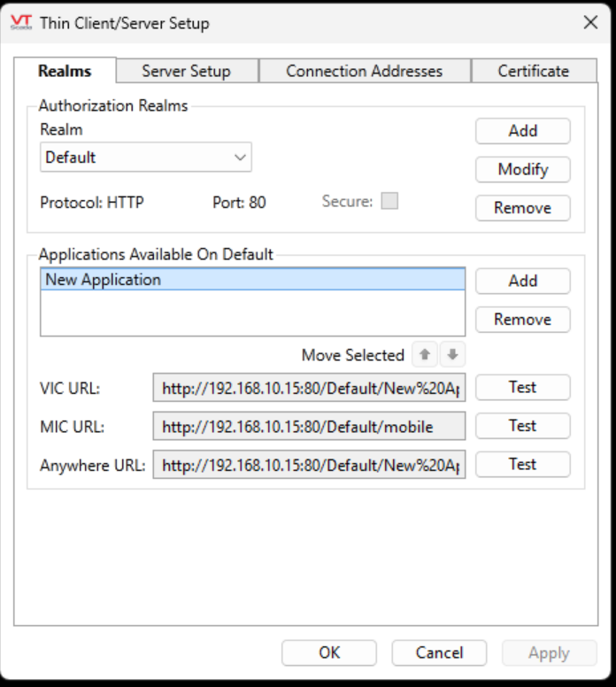Image resolution: width=616 pixels, height=687 pixels.
Task: Remove the selected application from list
Action: pyautogui.click(x=522, y=320)
